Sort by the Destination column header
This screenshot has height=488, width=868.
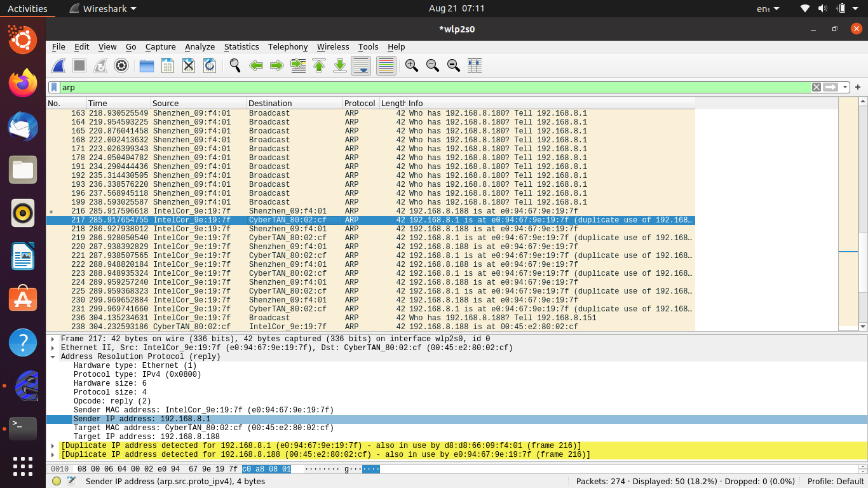point(294,103)
